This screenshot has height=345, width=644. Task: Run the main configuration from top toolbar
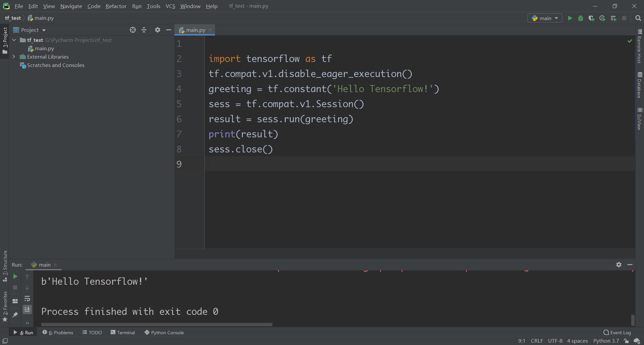pos(570,18)
